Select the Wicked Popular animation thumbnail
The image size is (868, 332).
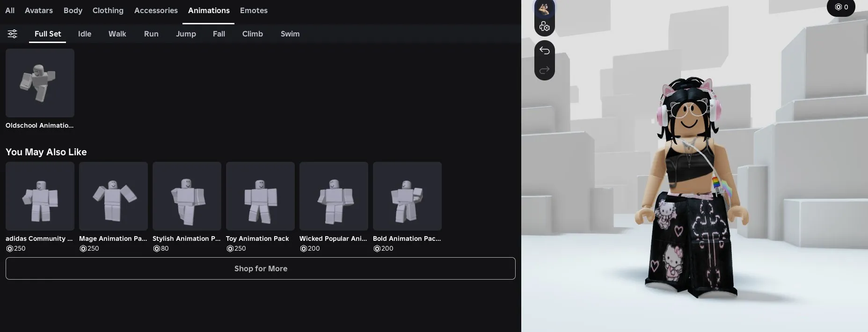click(x=334, y=196)
